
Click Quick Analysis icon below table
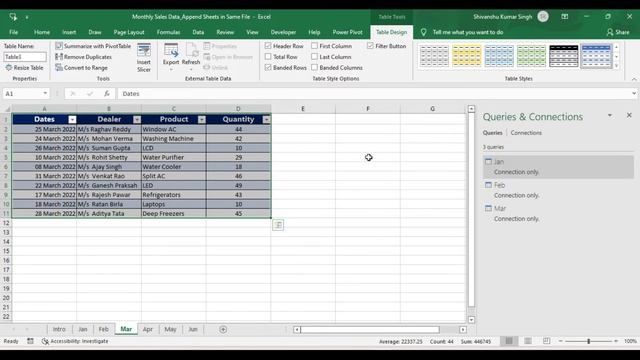(278, 225)
